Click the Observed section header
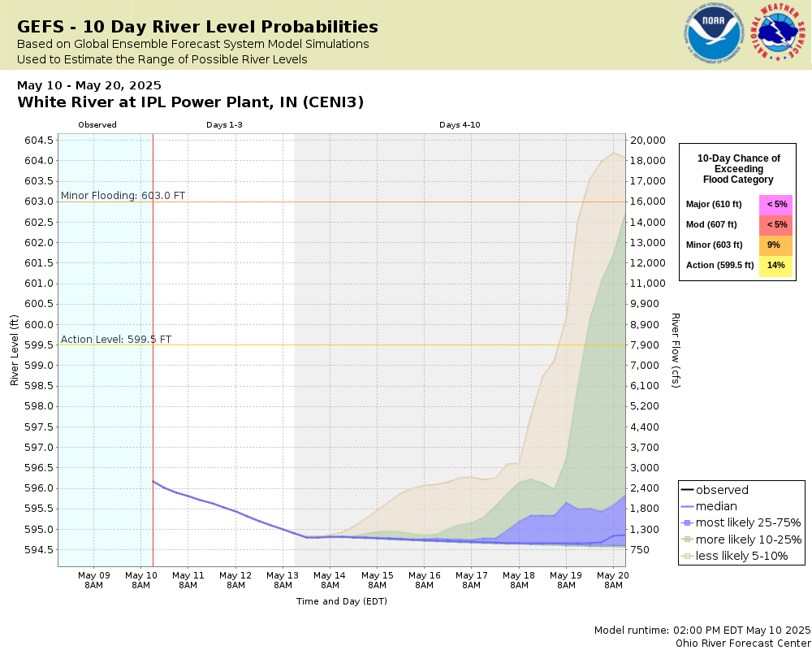Viewport: 812px width, 650px height. pyautogui.click(x=97, y=125)
